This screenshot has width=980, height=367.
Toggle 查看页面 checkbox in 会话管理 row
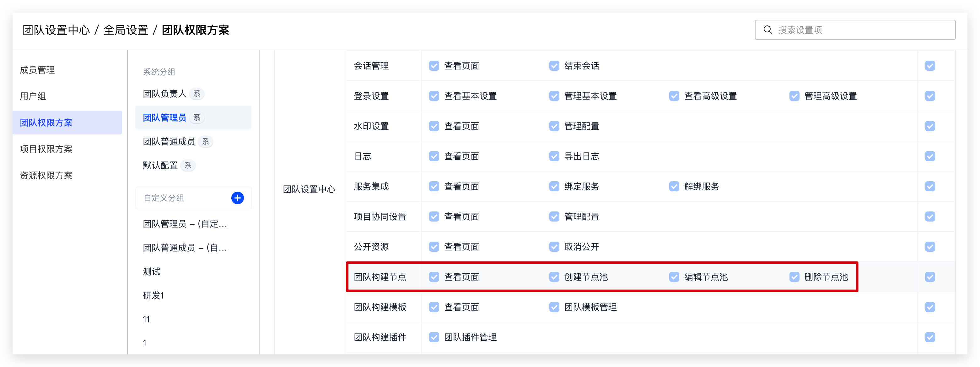(x=434, y=66)
